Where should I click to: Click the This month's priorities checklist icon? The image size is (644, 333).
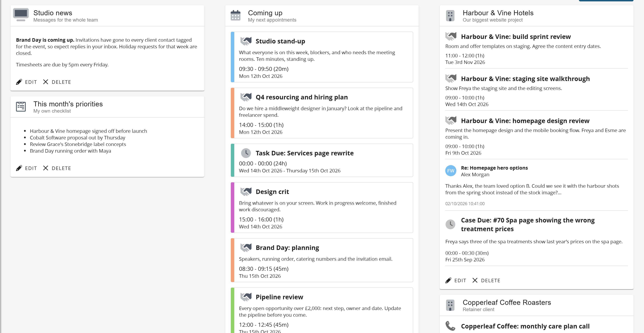tap(21, 107)
